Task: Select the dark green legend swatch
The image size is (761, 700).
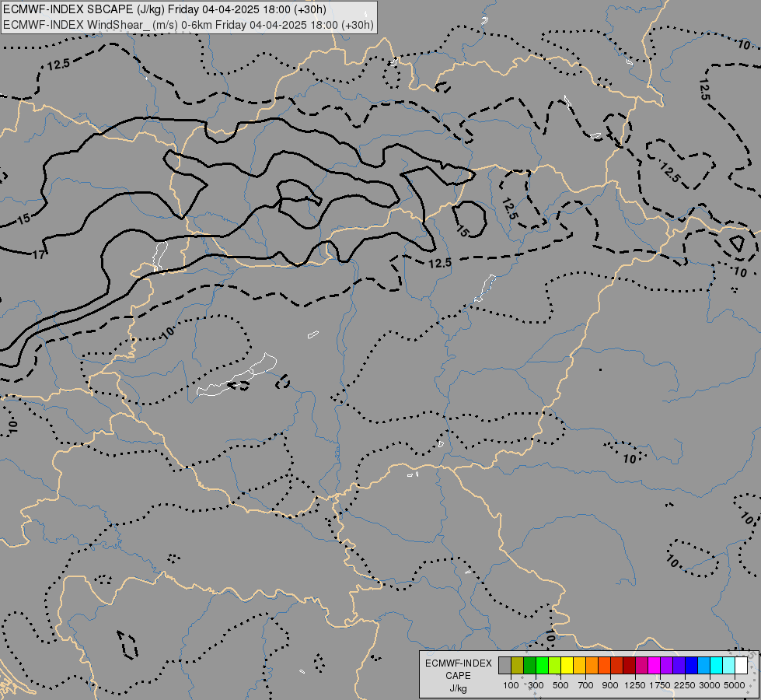Action: coord(529,665)
